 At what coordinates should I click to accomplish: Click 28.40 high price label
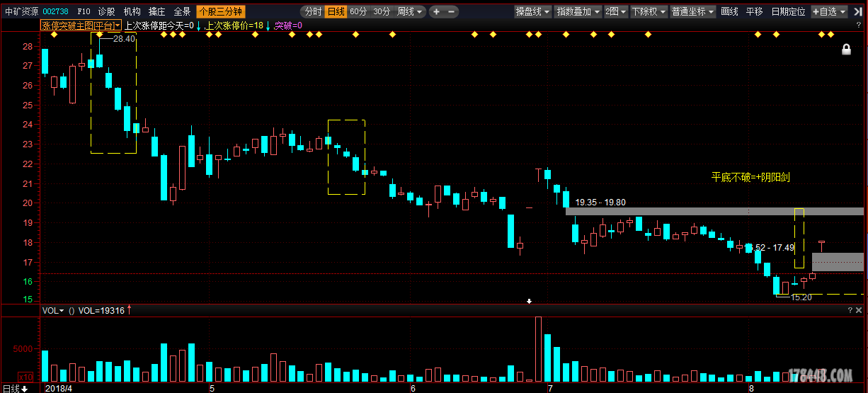click(124, 39)
